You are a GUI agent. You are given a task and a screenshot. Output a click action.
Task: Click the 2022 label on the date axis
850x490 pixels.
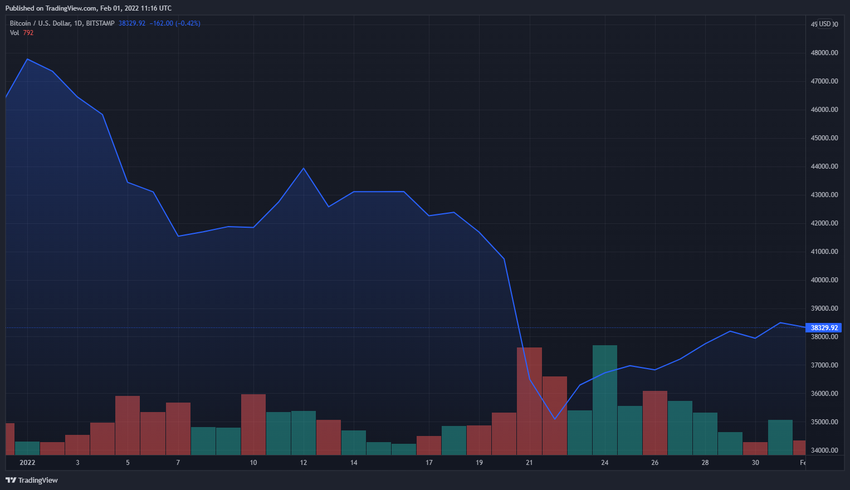click(27, 463)
